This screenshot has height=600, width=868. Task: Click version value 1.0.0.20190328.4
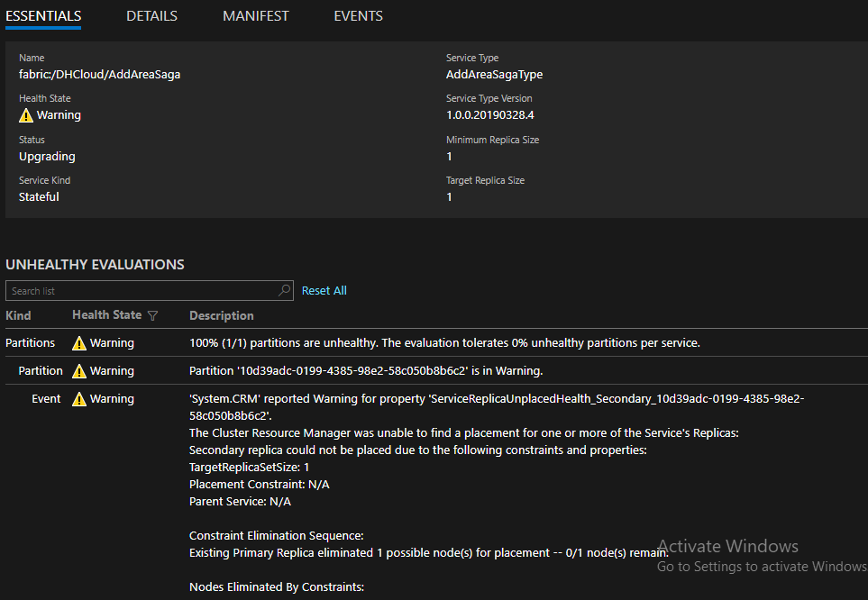[x=490, y=115]
